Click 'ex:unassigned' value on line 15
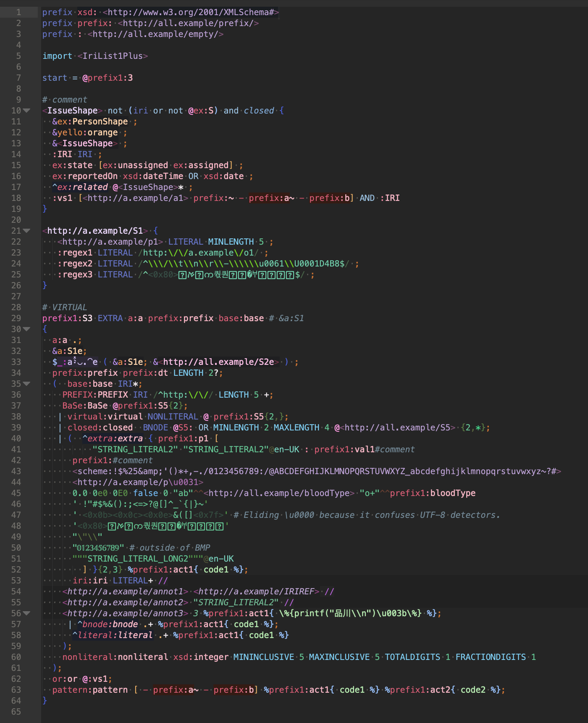 click(x=135, y=165)
